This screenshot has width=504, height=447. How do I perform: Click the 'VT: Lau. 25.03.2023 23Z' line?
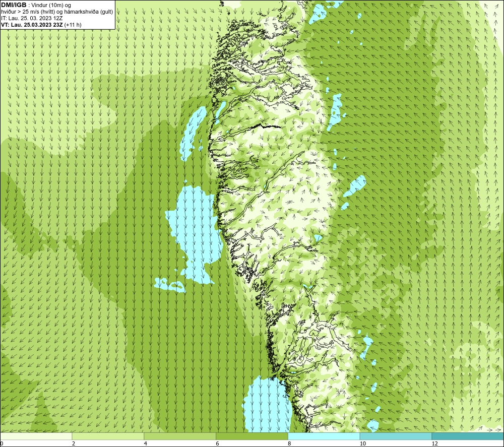point(32,25)
